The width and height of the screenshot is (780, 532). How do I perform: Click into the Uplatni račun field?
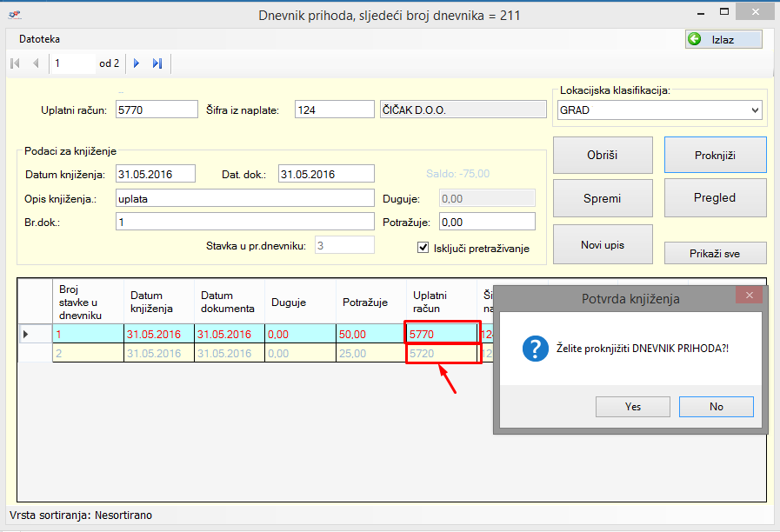click(157, 110)
